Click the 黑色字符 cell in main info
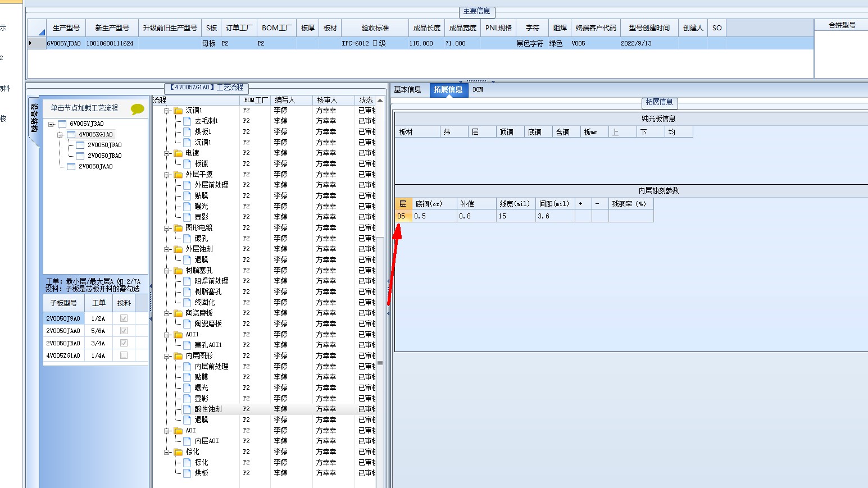The height and width of the screenshot is (488, 868). (x=530, y=43)
